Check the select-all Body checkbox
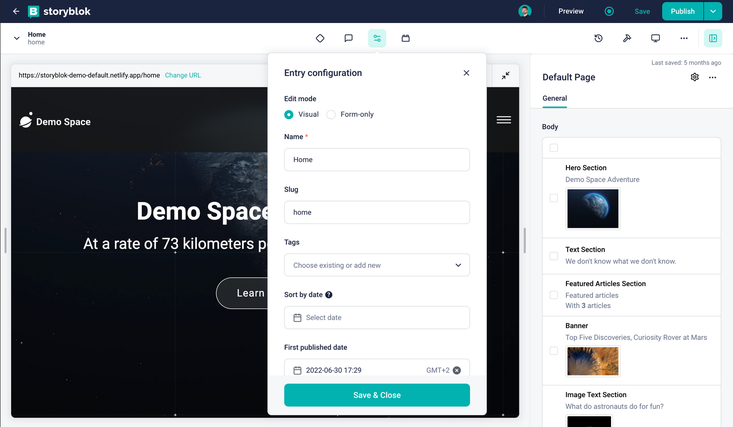The width and height of the screenshot is (733, 427). [x=553, y=148]
